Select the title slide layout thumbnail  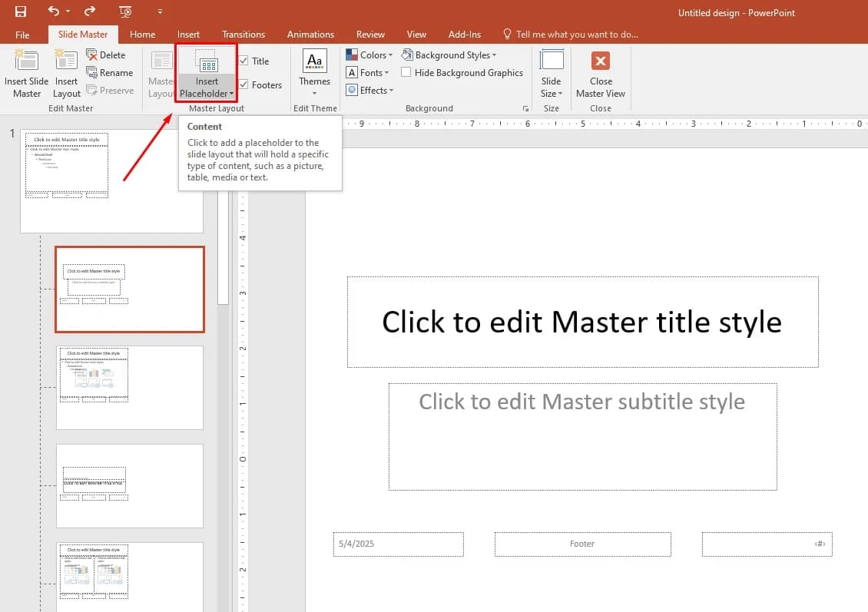(130, 289)
